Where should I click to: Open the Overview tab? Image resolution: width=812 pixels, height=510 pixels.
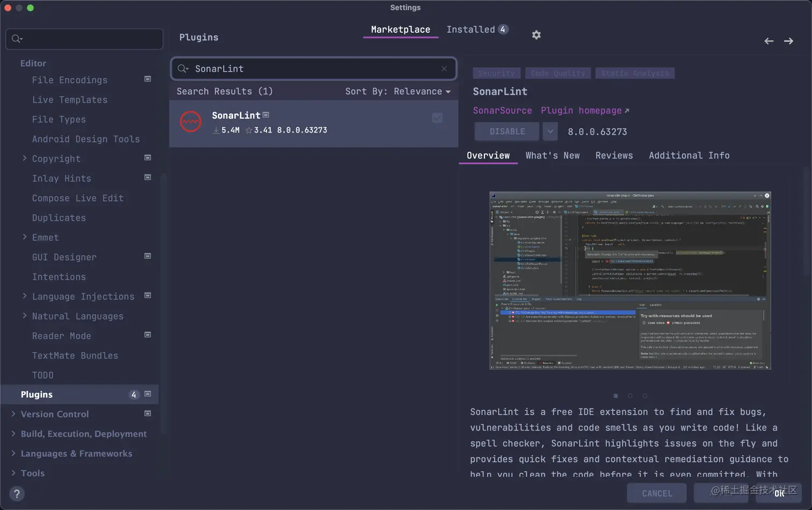pyautogui.click(x=488, y=156)
